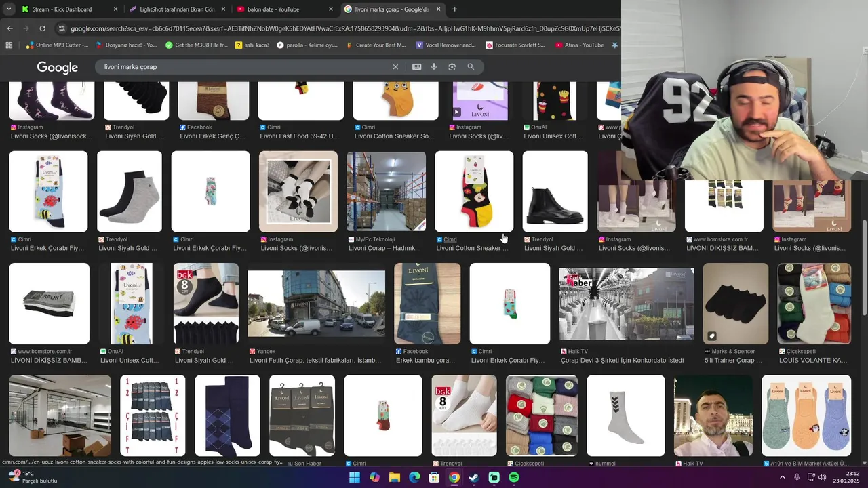Start voice search with microphone

[x=434, y=67]
